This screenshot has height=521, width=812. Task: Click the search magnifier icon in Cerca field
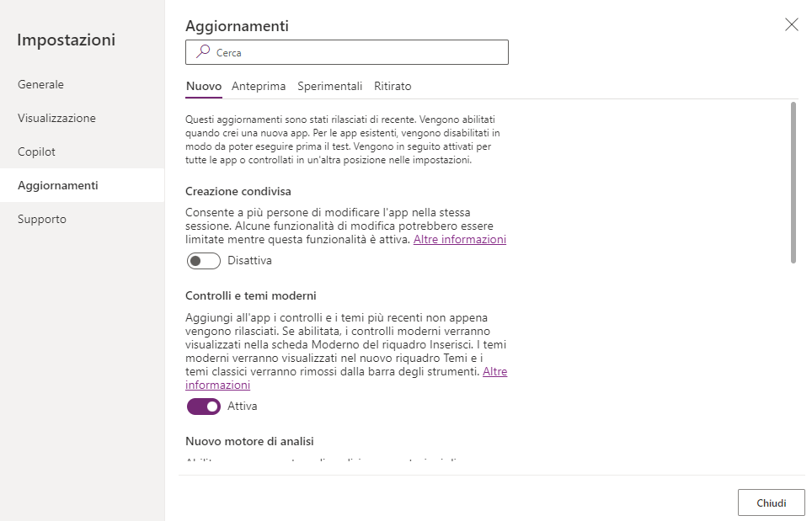[x=200, y=52]
